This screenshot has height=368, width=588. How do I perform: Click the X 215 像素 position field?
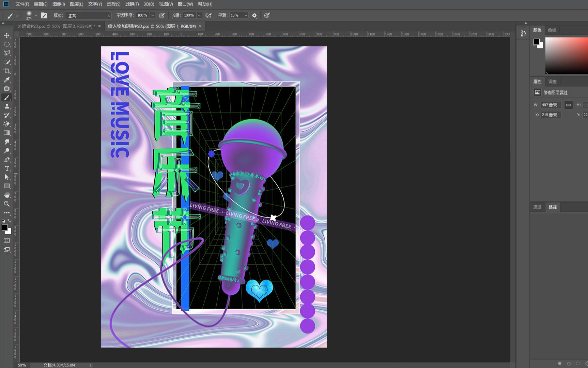pyautogui.click(x=551, y=115)
